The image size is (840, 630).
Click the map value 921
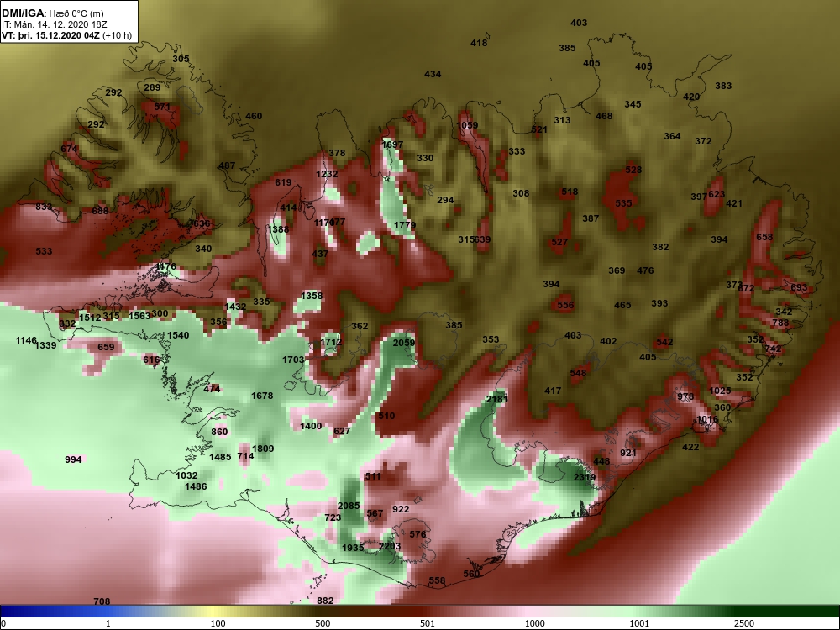point(627,454)
